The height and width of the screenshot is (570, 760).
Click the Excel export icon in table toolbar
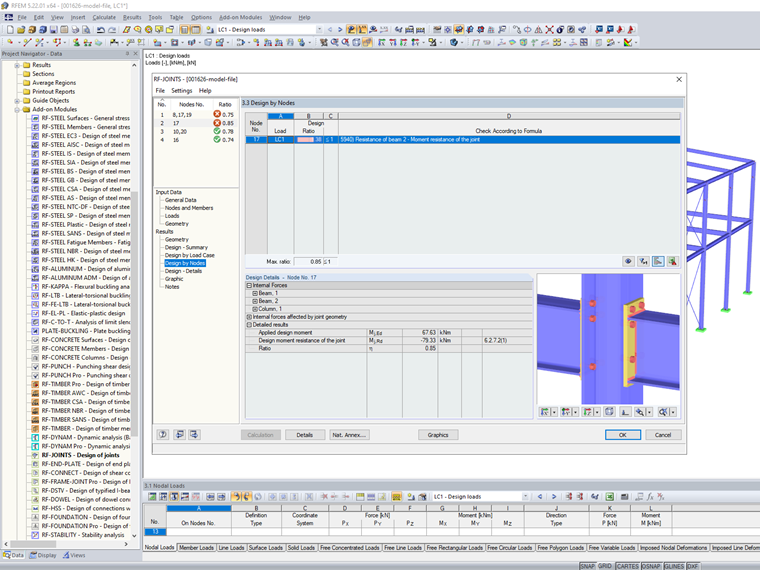pyautogui.click(x=609, y=497)
